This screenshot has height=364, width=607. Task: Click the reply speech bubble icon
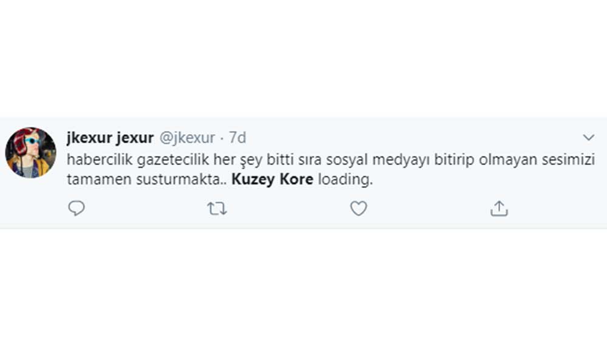(76, 209)
